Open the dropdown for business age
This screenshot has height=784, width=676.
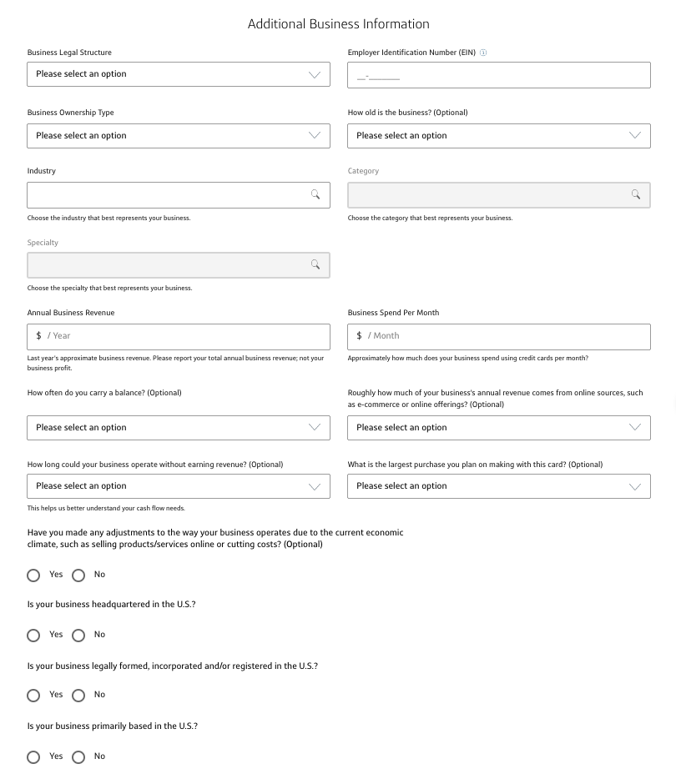[498, 135]
